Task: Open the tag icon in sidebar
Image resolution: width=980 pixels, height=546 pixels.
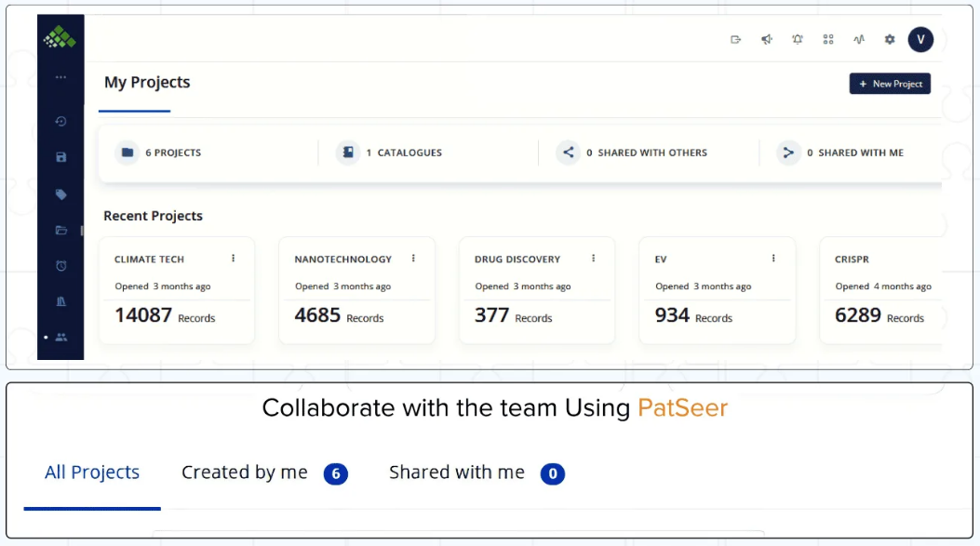Action: 61,194
